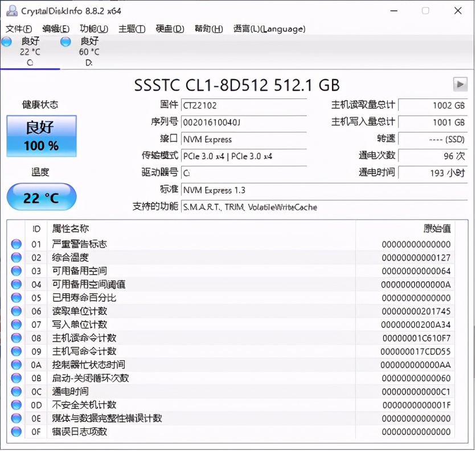Click the status icon for attribute 0A
The width and height of the screenshot is (476, 451).
pyautogui.click(x=17, y=364)
